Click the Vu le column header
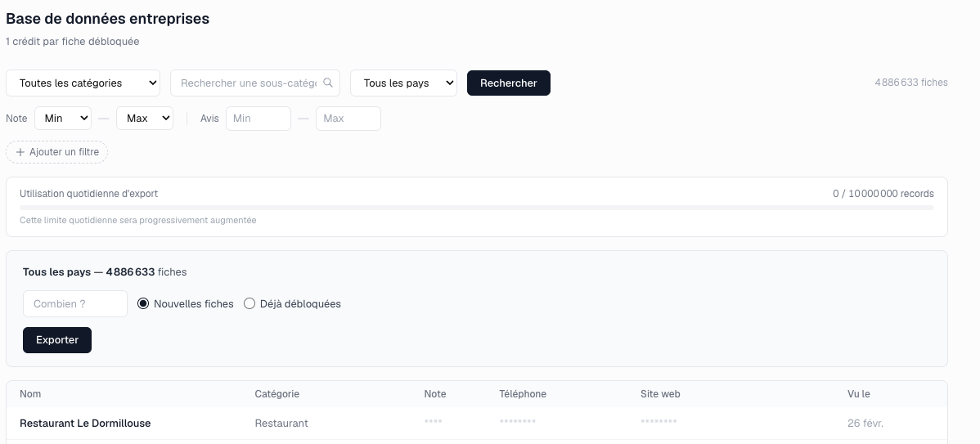980x444 pixels. click(x=859, y=394)
